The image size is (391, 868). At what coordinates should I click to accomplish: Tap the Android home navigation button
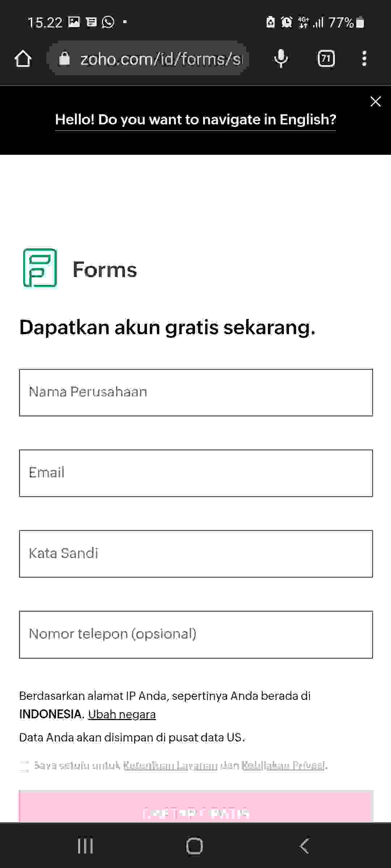point(194,846)
